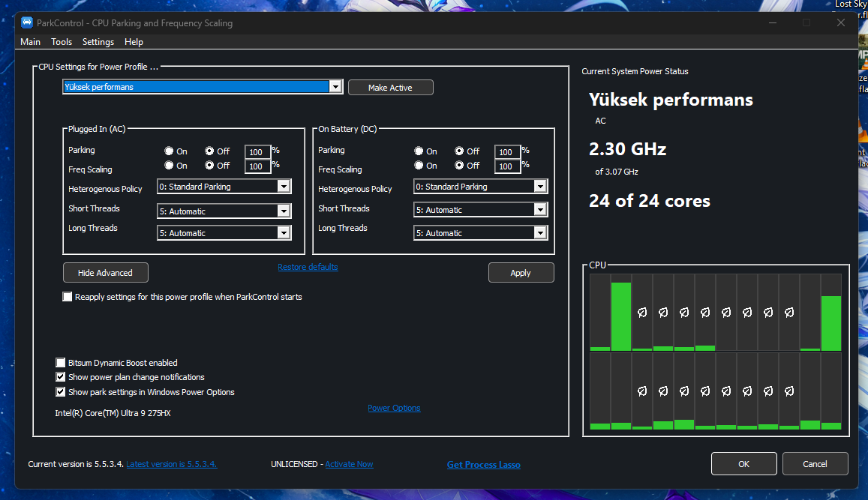Click the Restore defaults link
Screen dimensions: 868x500
308,267
